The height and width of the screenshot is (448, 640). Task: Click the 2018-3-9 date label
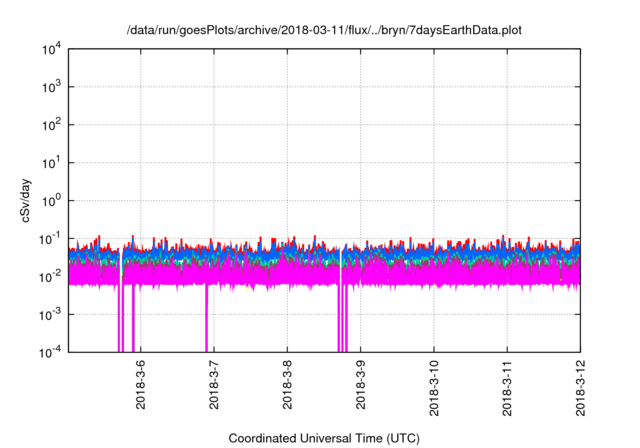pos(360,384)
